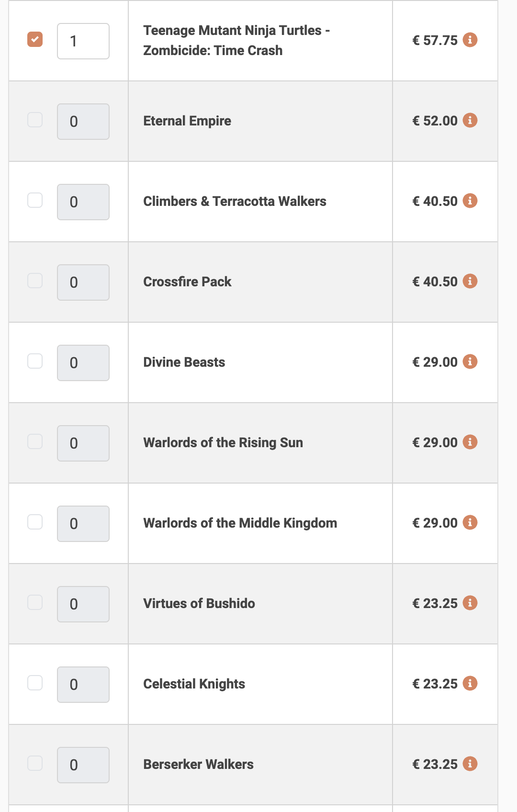Tick the Climbers & Terracotta Walkers checkbox
Screen dimensions: 517x812
[x=35, y=200]
